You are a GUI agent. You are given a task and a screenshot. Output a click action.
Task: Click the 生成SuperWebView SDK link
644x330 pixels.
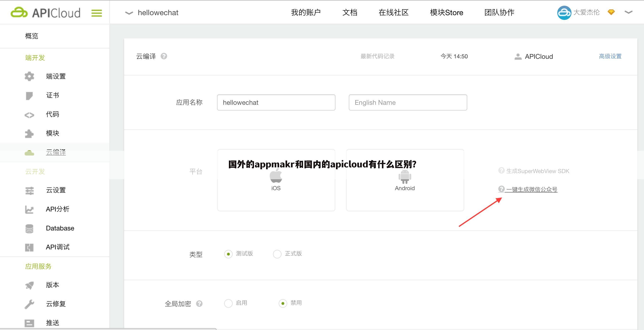(x=538, y=171)
